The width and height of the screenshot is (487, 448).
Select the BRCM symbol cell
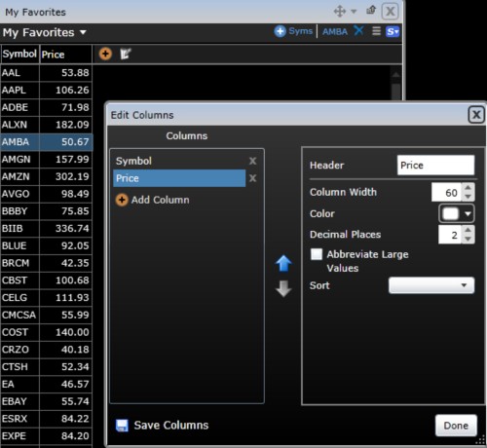click(x=19, y=263)
